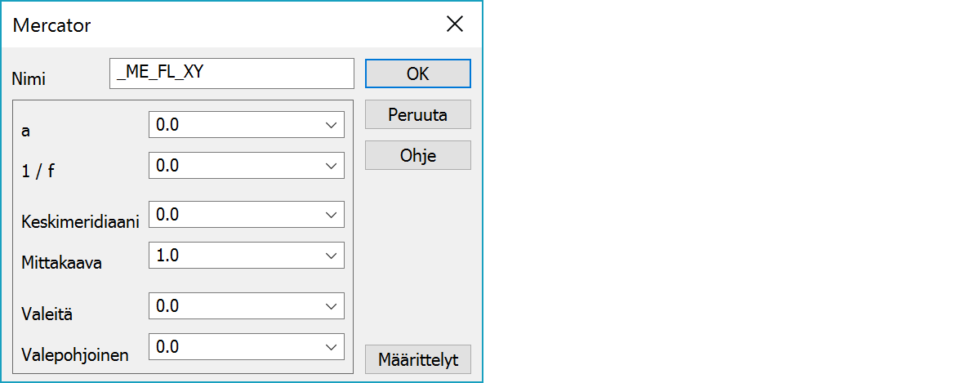
Task: Close the Mercator dialog window
Action: click(455, 24)
